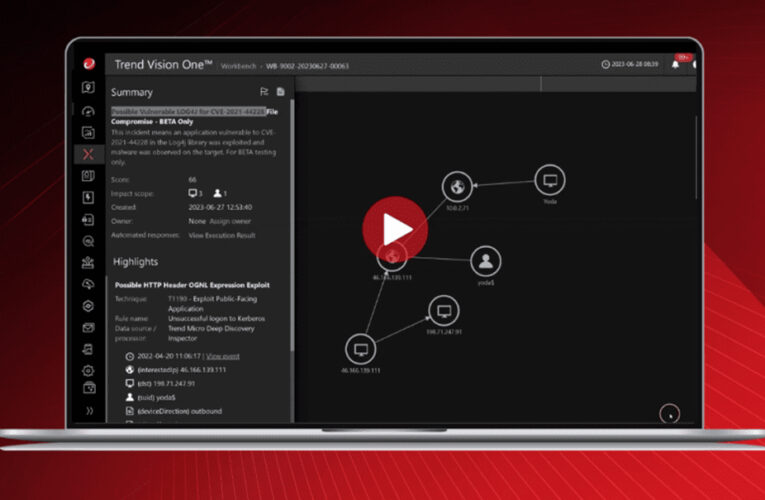
Task: Open the notifications bell icon
Action: pos(675,64)
